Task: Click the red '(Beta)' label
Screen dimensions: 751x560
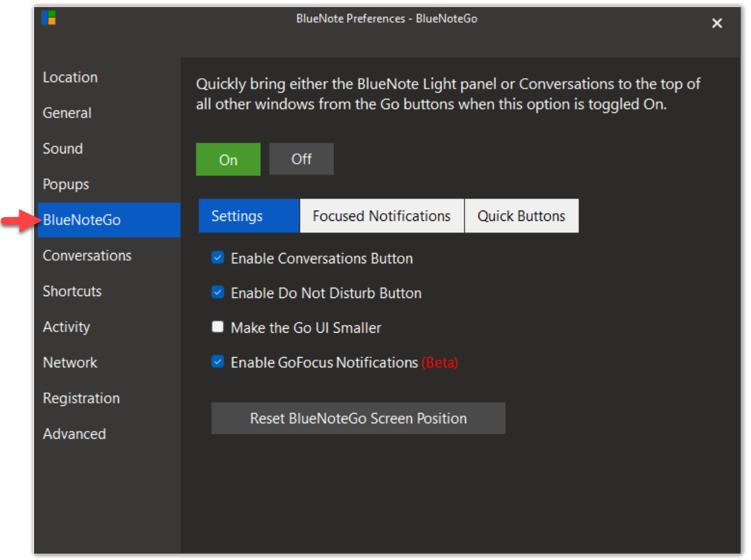Action: point(439,363)
